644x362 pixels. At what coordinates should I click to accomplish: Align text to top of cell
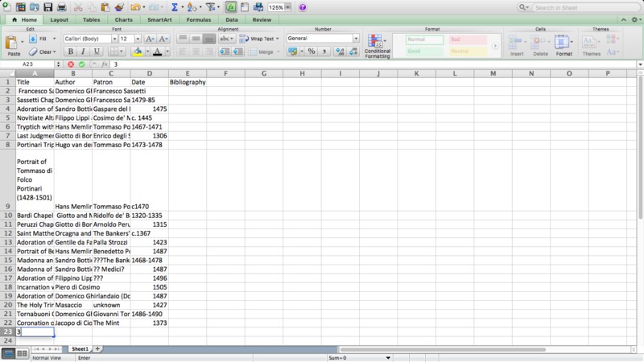[183, 39]
